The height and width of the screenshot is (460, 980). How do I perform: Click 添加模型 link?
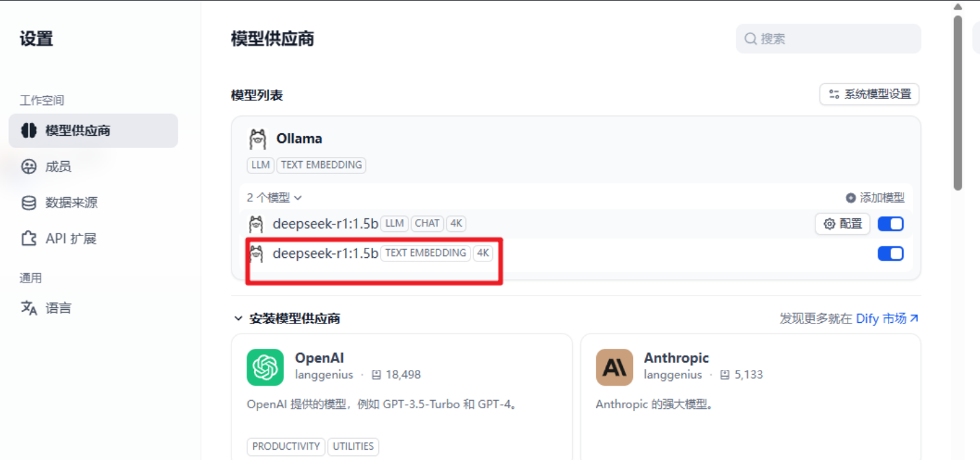(875, 198)
